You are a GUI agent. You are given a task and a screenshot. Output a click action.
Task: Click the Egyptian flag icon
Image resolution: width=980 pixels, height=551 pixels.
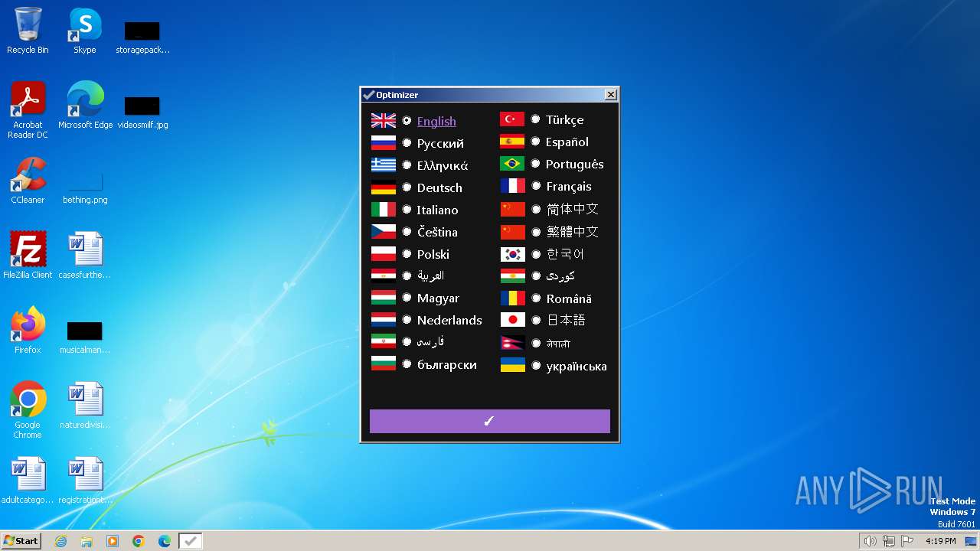(384, 275)
